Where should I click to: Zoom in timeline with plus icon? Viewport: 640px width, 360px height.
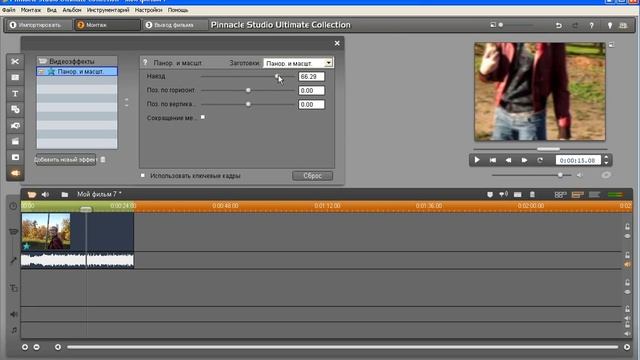pos(25,347)
